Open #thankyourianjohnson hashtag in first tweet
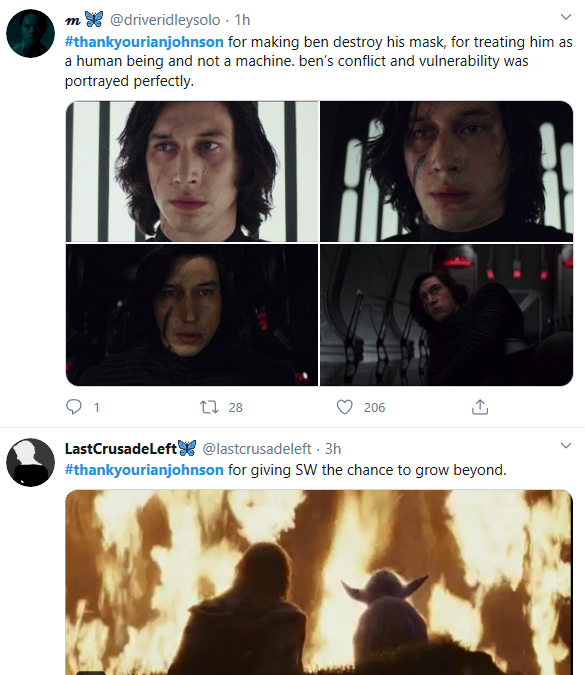 point(144,42)
